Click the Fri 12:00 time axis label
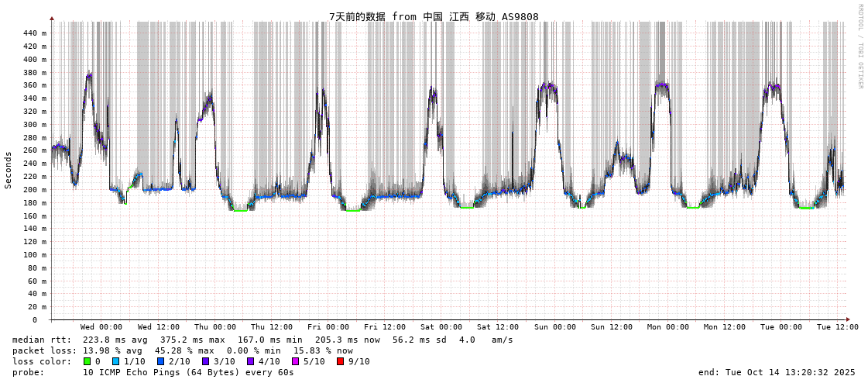Image resolution: width=868 pixels, height=383 pixels. tap(385, 327)
